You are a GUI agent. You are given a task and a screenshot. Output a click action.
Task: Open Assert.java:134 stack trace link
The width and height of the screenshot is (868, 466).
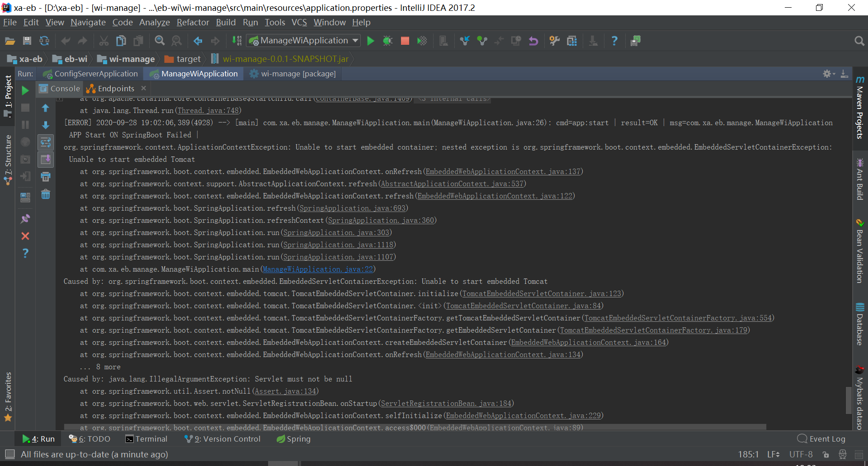(285, 391)
